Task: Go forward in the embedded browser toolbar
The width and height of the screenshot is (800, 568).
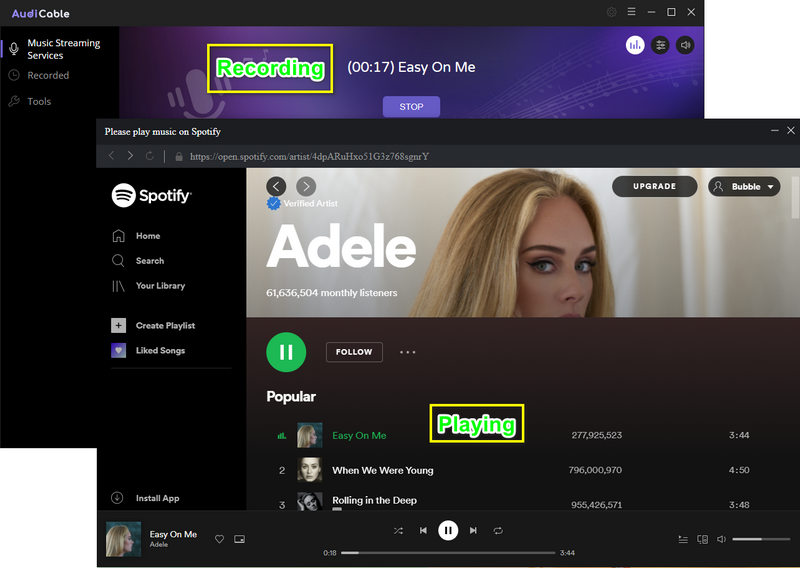Action: [x=131, y=156]
